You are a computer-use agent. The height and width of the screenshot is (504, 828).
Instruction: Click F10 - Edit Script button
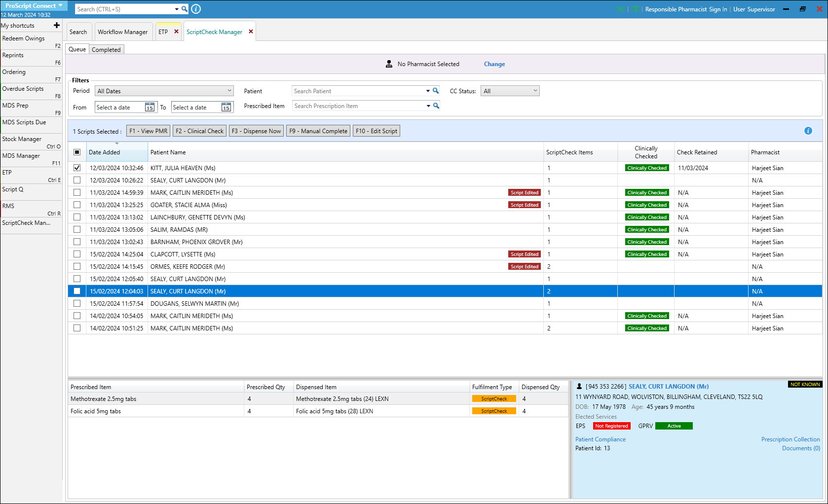[376, 131]
